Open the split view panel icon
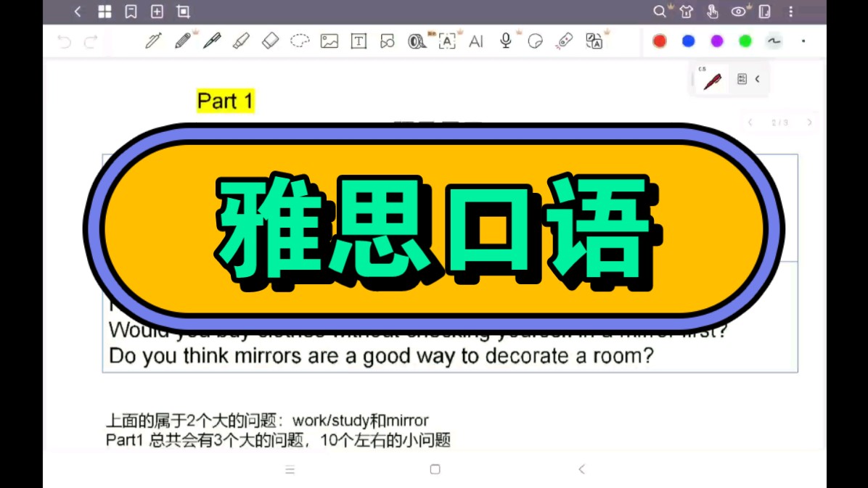 (x=764, y=12)
